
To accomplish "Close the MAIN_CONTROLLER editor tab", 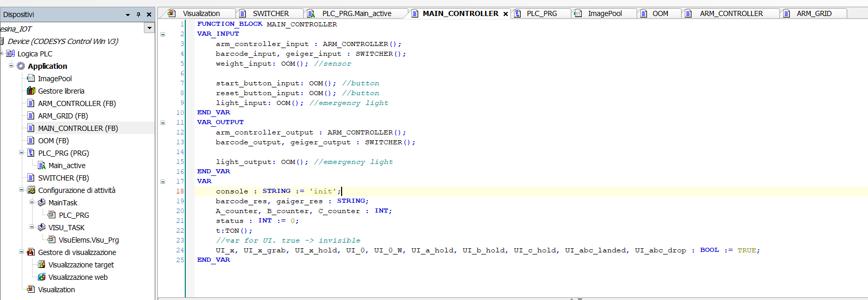I will pos(506,14).
